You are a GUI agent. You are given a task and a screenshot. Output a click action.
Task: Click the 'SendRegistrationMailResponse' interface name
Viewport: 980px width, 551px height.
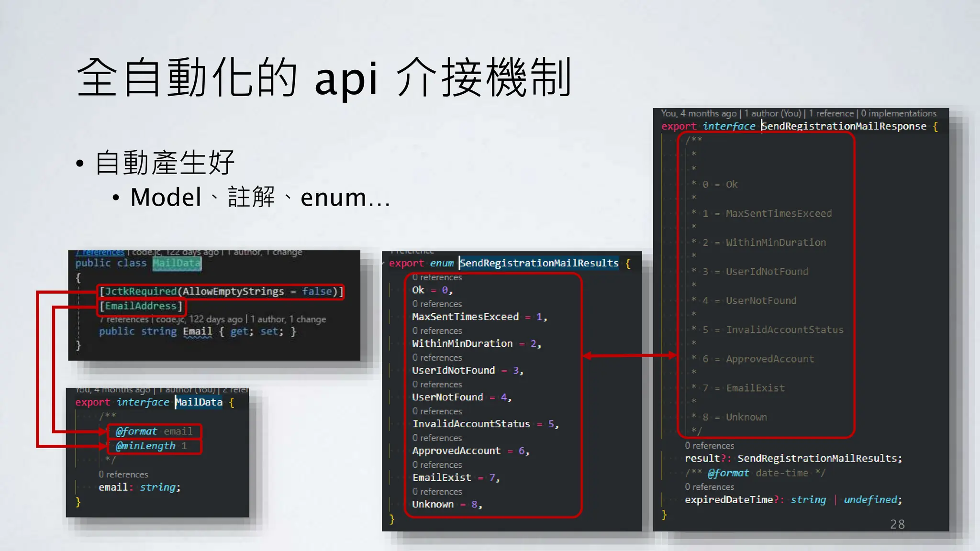coord(844,126)
